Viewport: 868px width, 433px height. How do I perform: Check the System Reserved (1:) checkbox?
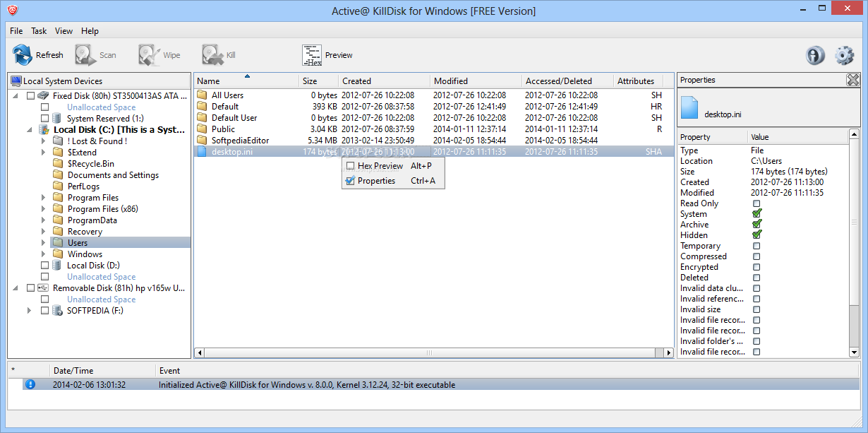click(44, 118)
